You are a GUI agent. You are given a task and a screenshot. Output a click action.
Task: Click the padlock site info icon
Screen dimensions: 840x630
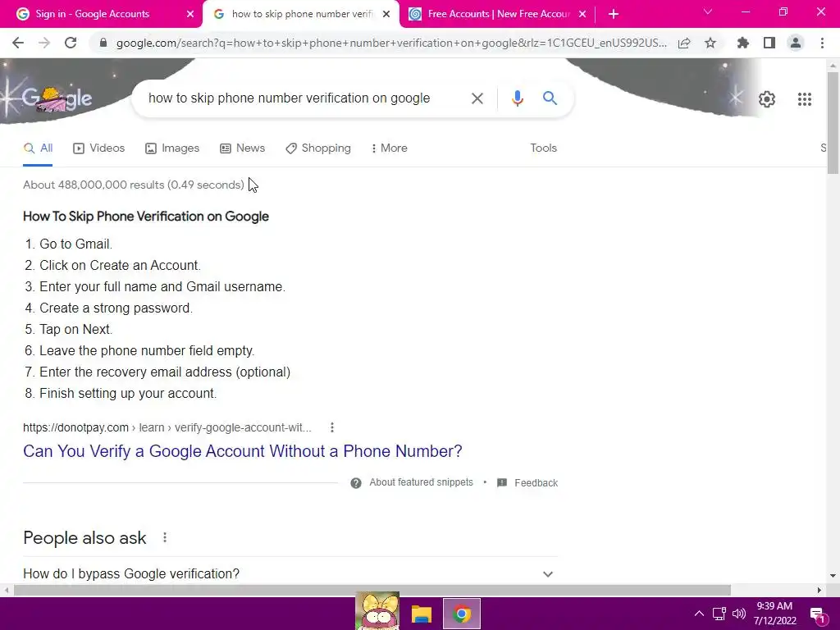tap(103, 43)
